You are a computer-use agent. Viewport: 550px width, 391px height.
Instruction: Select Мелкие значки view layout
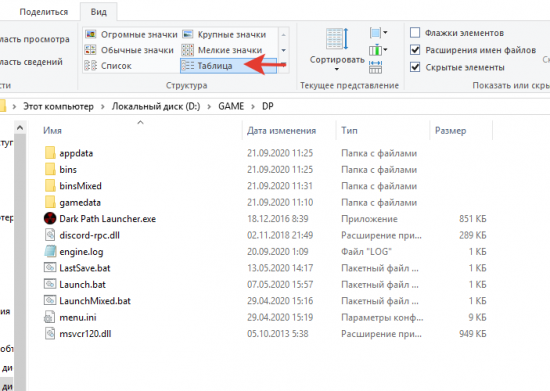[x=222, y=50]
